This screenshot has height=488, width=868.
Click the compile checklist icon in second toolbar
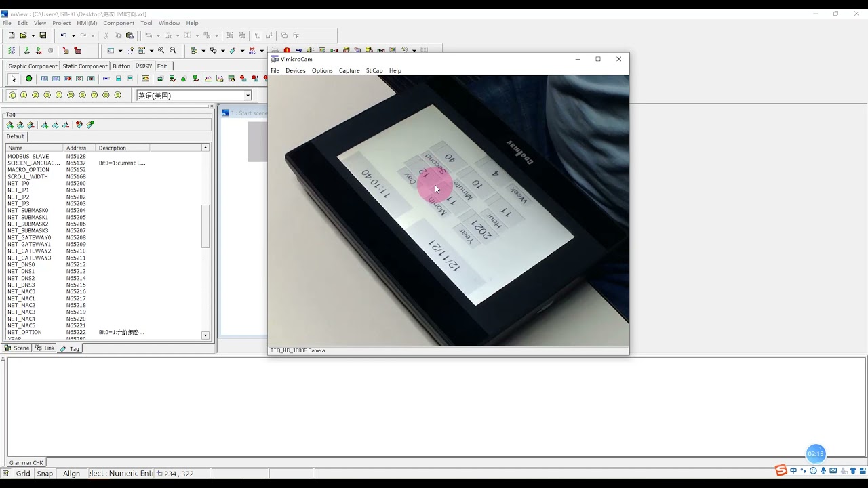12,50
